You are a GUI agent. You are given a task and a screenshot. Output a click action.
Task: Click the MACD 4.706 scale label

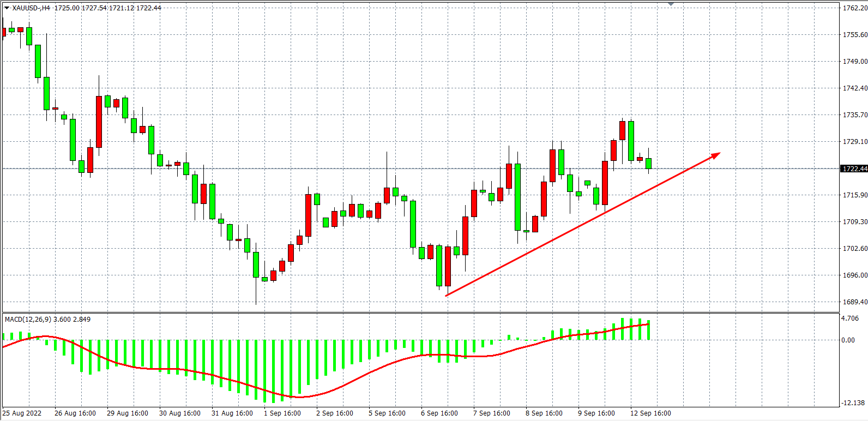pos(849,318)
